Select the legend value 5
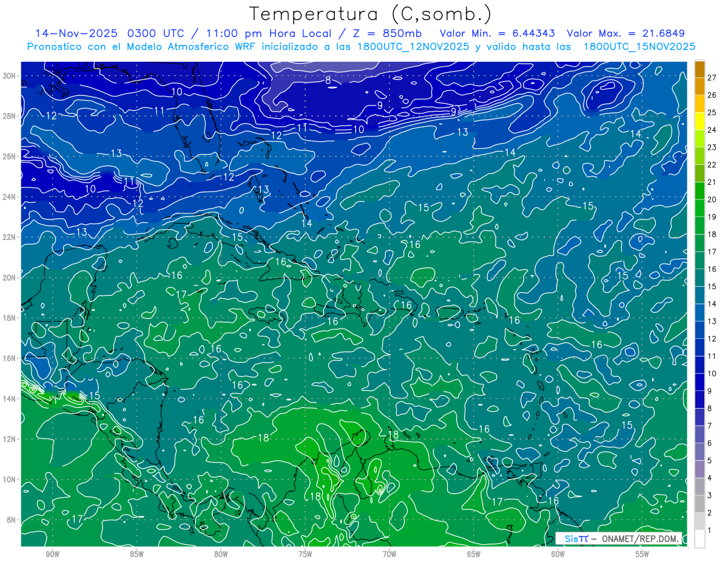The height and width of the screenshot is (562, 728). tap(710, 461)
